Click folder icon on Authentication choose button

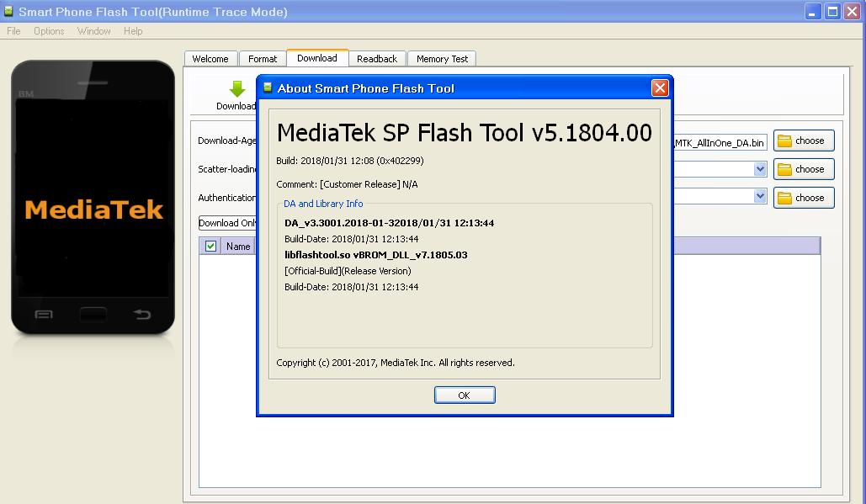click(784, 199)
